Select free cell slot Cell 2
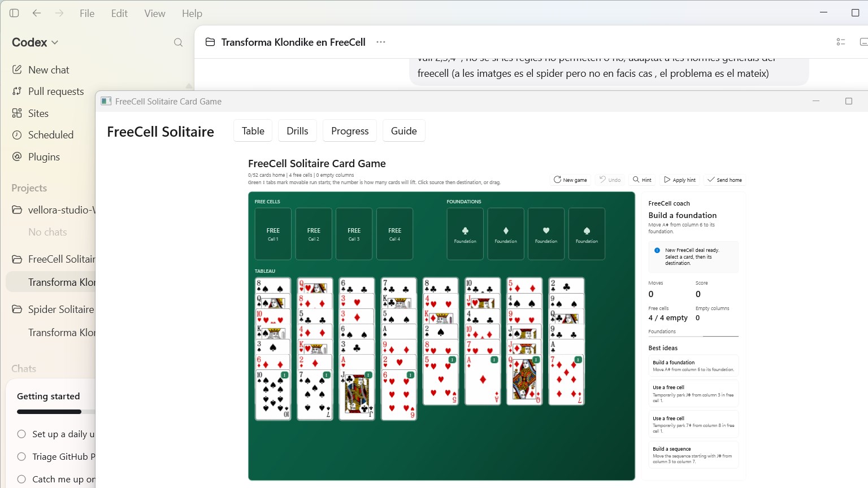 point(314,234)
